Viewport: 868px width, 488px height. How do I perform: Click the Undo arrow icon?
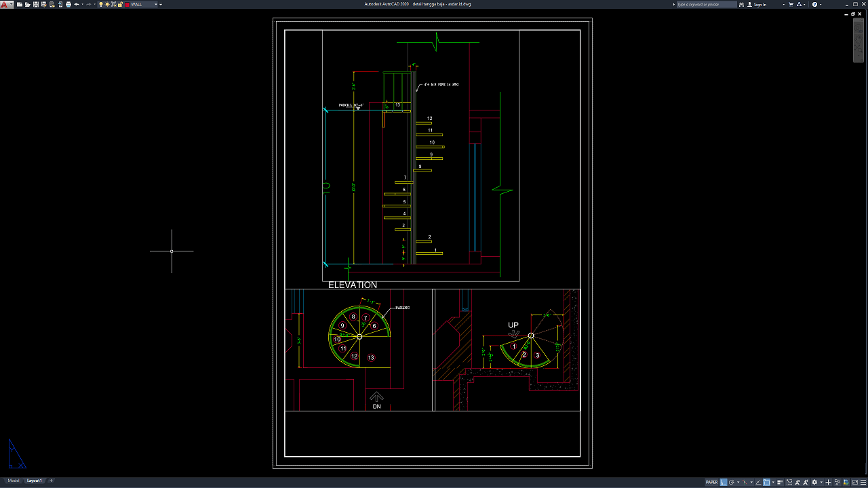tap(76, 4)
